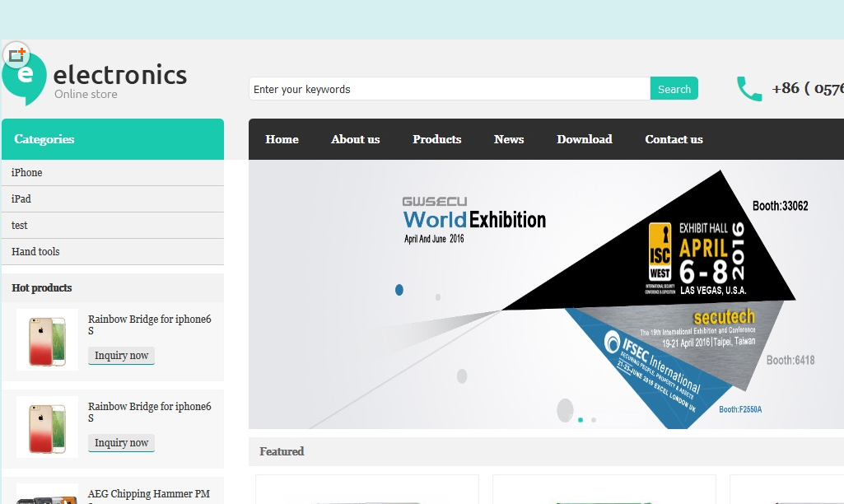Browse the iPad category

[113, 199]
